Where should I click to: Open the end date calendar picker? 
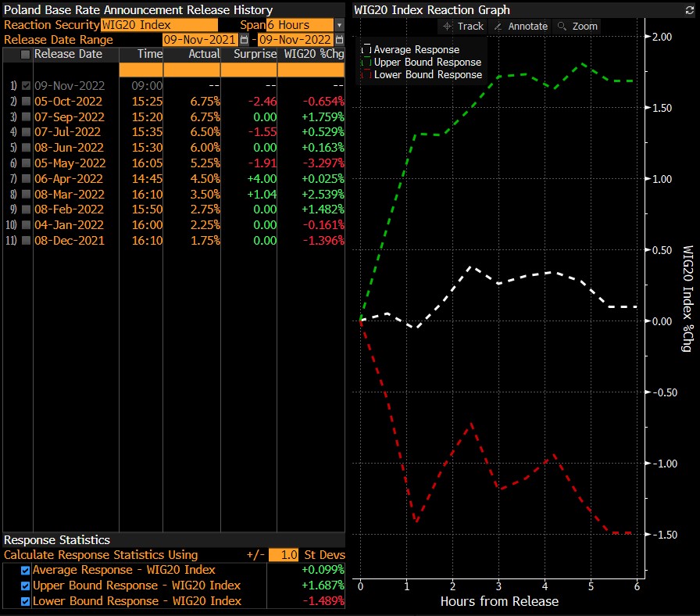[x=340, y=40]
